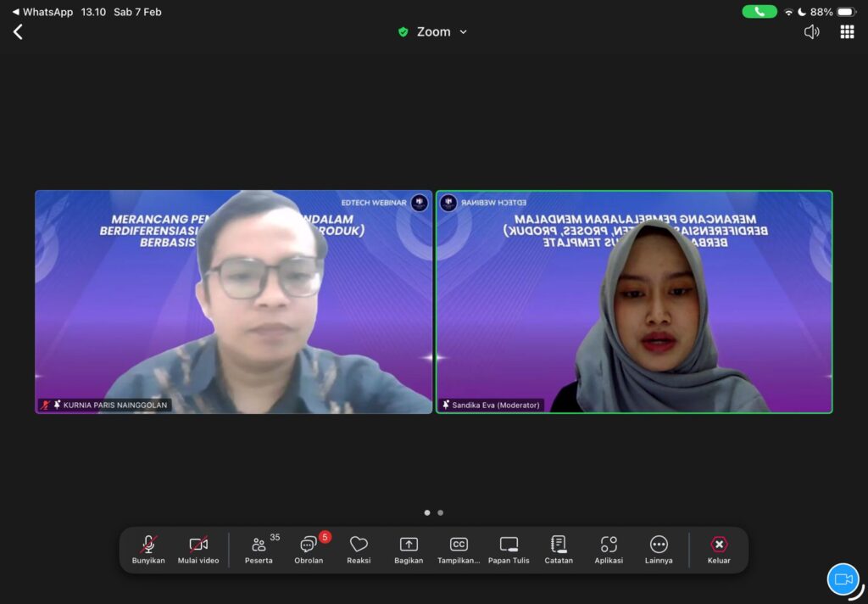This screenshot has height=604, width=868.
Task: Toggle the Tampilkan captions CC button
Action: point(459,549)
